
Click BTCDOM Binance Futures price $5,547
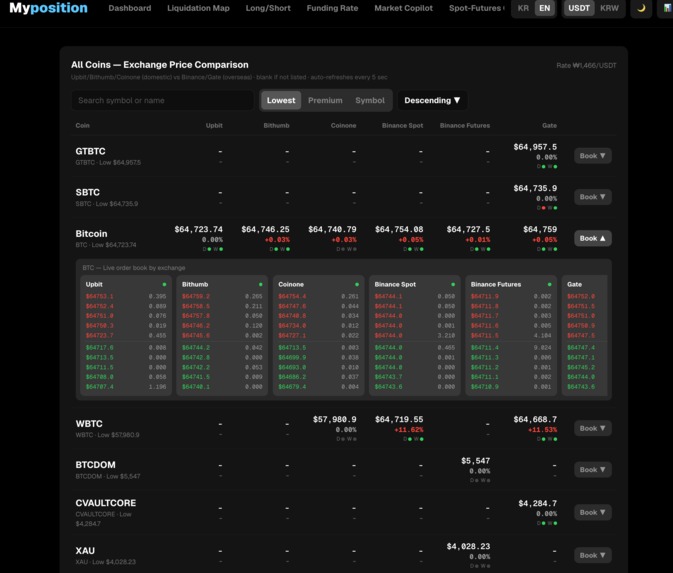pos(476,461)
